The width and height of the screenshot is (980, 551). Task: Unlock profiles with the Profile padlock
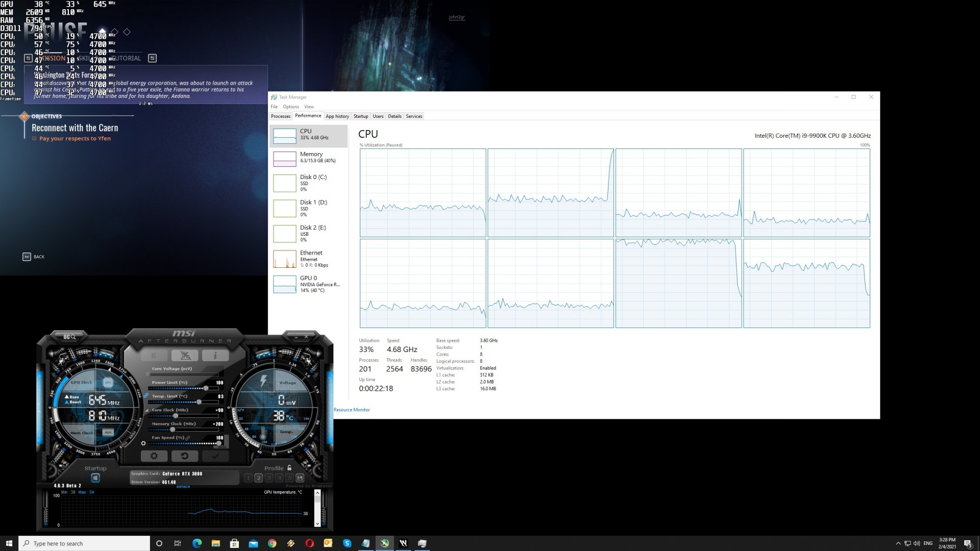(290, 468)
